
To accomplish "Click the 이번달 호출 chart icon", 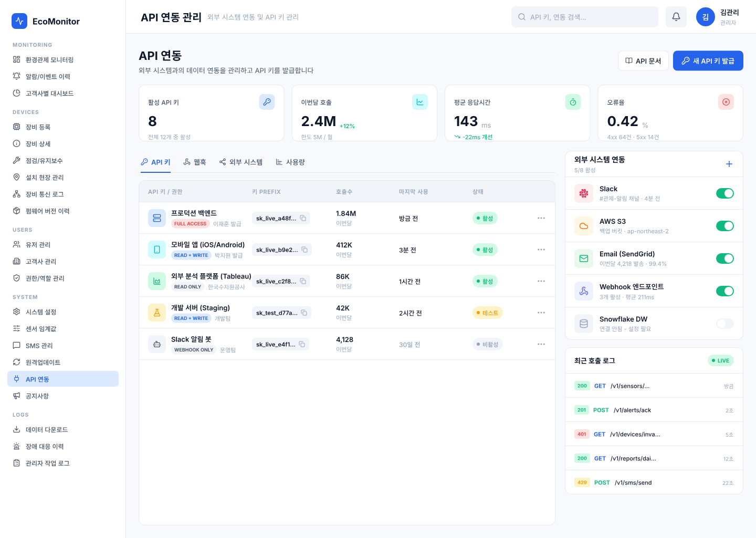I will pyautogui.click(x=420, y=102).
